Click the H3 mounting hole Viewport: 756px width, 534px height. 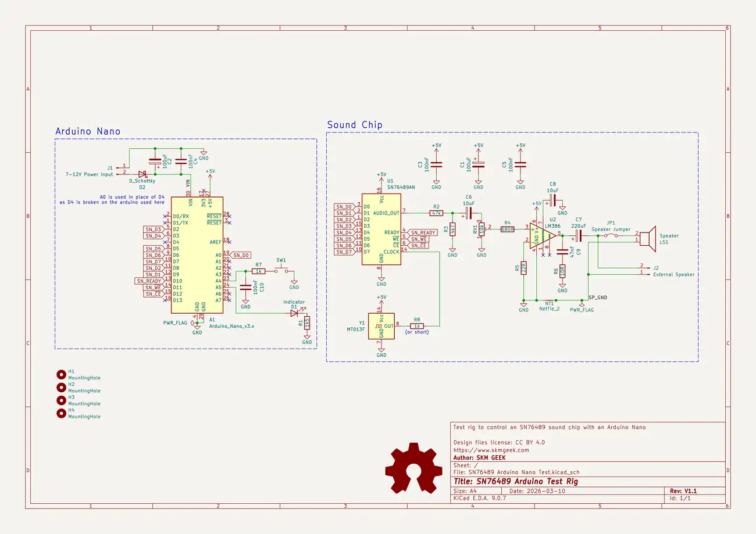tap(61, 400)
